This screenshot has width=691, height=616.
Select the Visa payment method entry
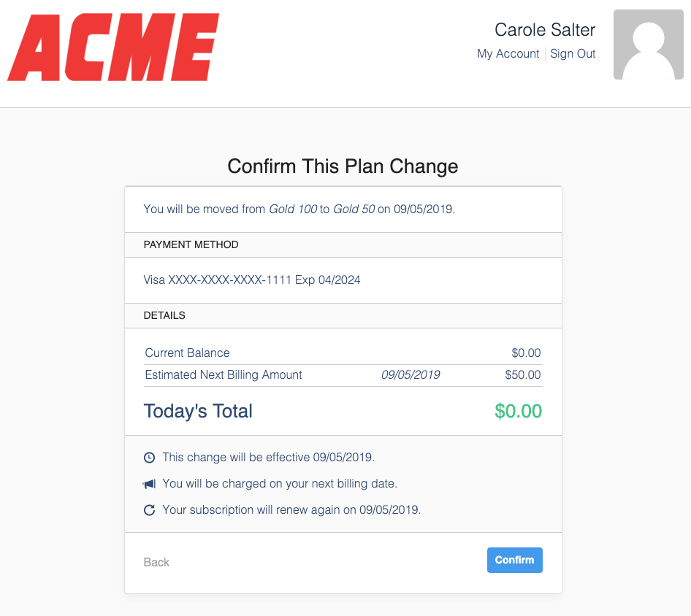[252, 278]
